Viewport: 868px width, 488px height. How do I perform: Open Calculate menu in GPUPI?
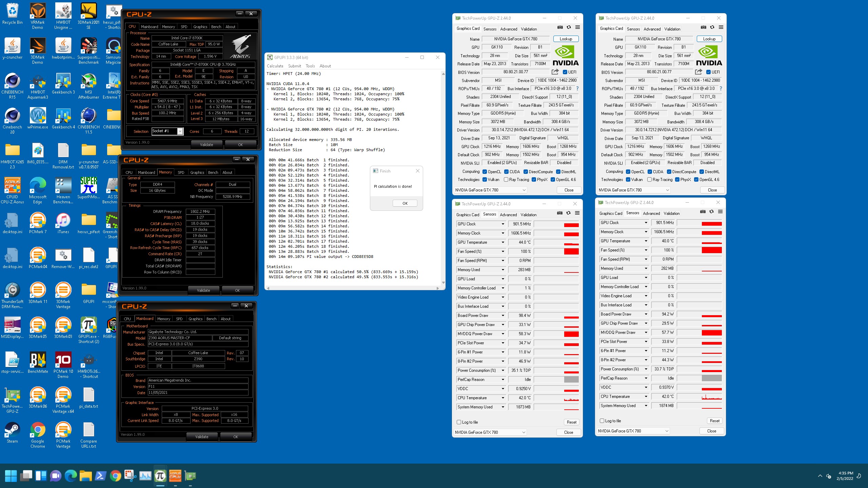point(275,66)
